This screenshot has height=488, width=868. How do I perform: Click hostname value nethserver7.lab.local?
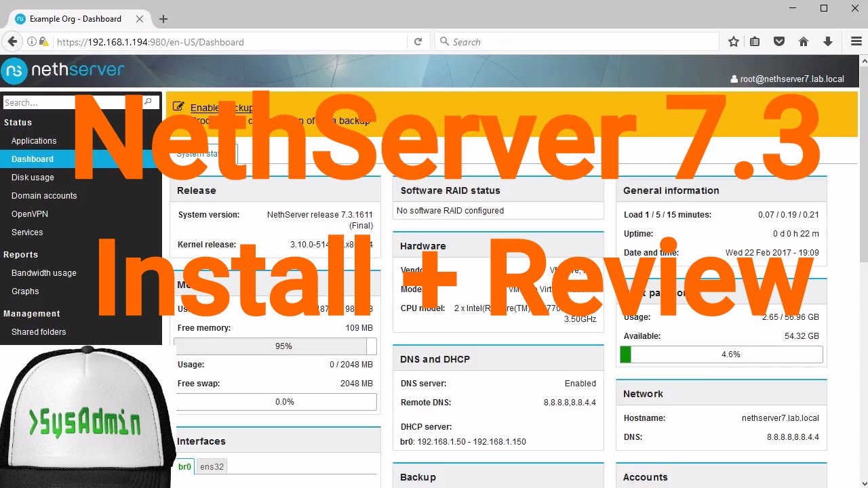[x=781, y=418]
